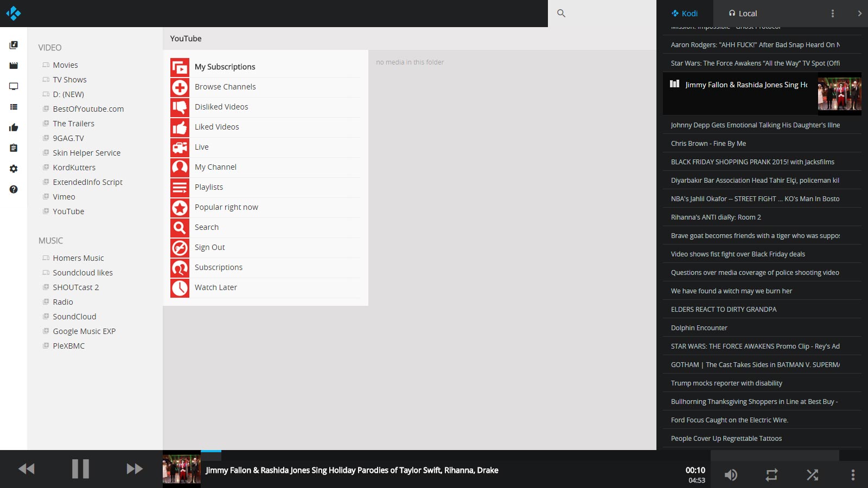The width and height of the screenshot is (868, 488).
Task: Open the Google Music EXP addon
Action: [84, 331]
